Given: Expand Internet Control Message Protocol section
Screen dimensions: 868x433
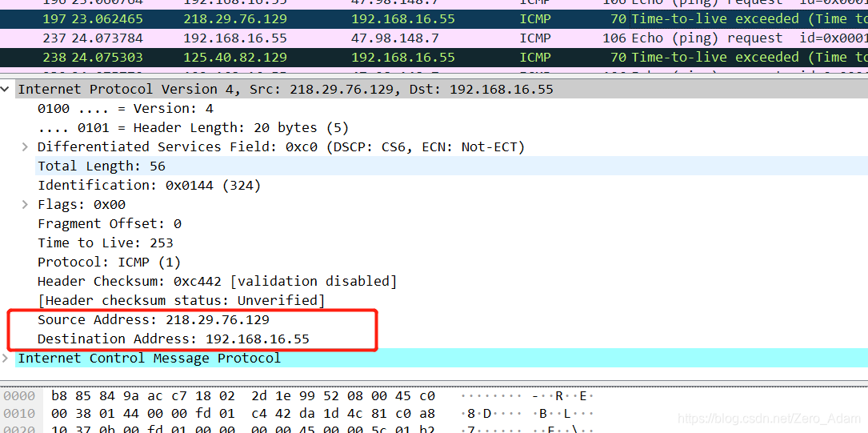Looking at the screenshot, I should pyautogui.click(x=6, y=358).
